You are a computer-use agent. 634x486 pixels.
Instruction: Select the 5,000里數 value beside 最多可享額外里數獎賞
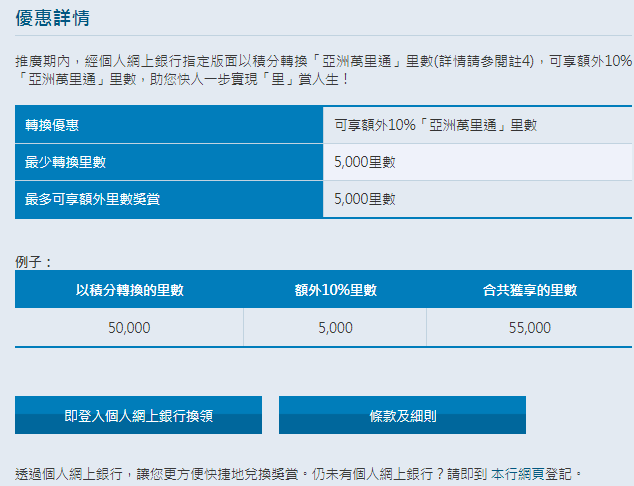coord(478,199)
